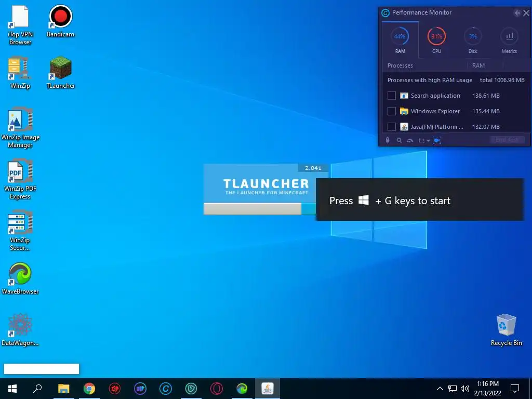Click the magnifier icon in Performance Monitor footer
The height and width of the screenshot is (399, 532).
point(399,140)
